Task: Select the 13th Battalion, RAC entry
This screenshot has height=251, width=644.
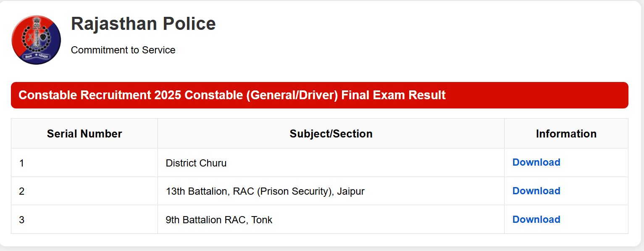Action: (210, 191)
